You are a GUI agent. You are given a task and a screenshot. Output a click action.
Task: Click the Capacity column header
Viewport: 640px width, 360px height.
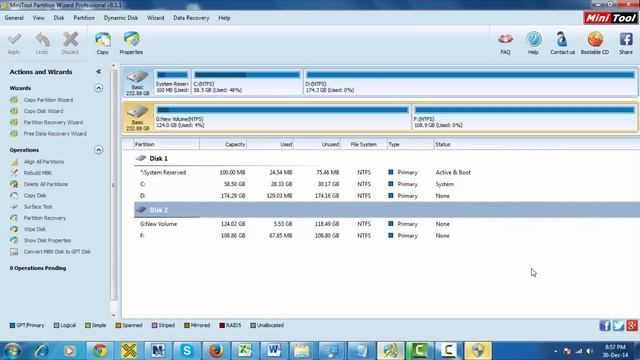[223, 144]
